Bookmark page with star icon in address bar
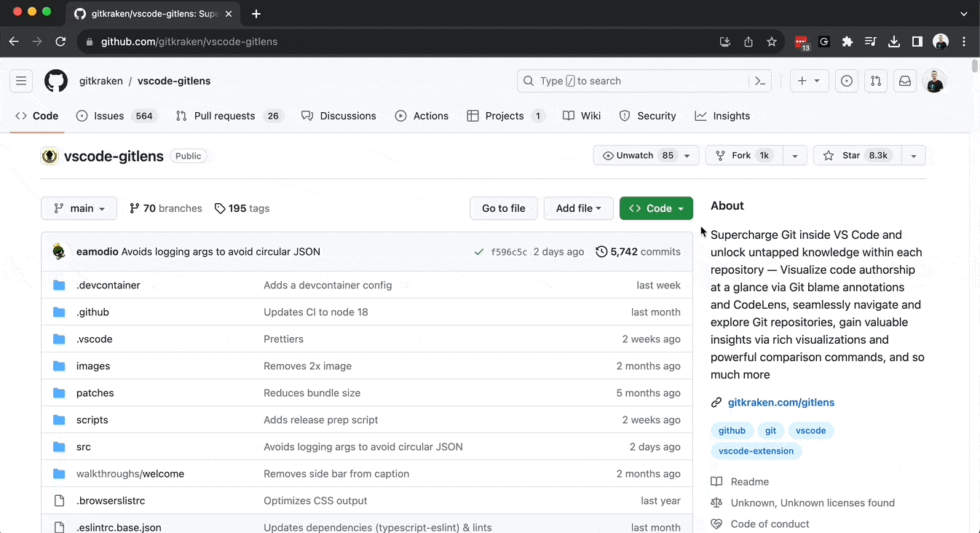Viewport: 980px width, 533px height. point(772,42)
